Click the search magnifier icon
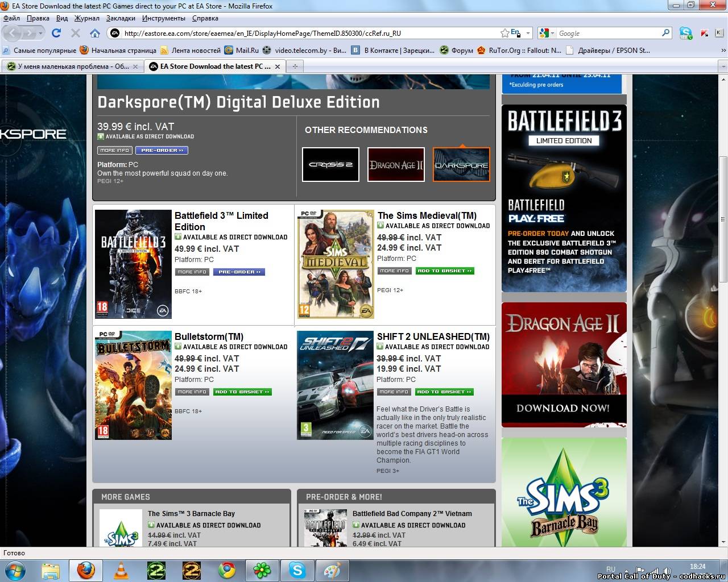 tap(665, 33)
